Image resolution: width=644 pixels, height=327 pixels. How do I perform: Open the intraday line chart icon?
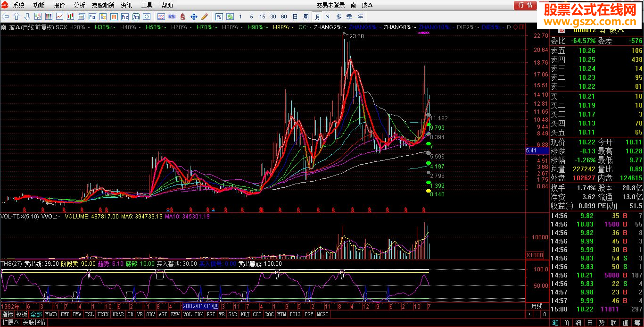[59, 17]
